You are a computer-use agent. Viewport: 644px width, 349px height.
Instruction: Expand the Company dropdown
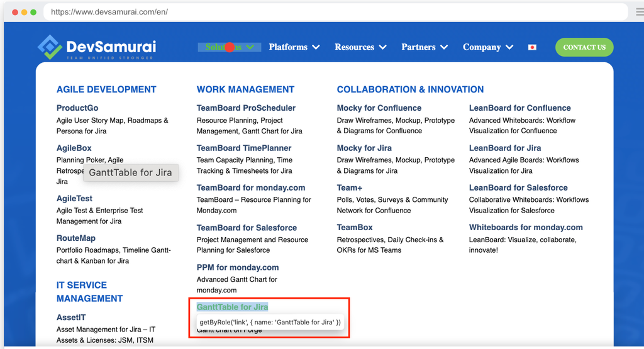click(488, 47)
